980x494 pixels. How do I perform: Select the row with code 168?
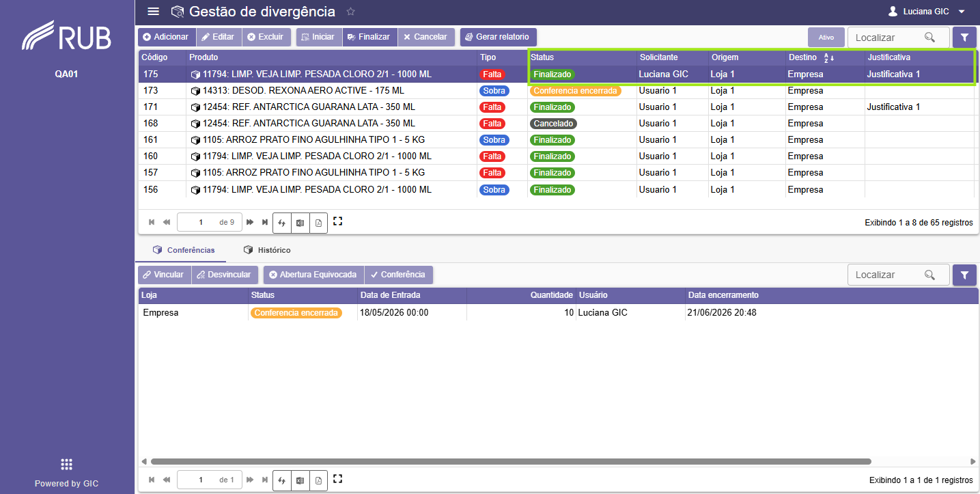click(557, 124)
